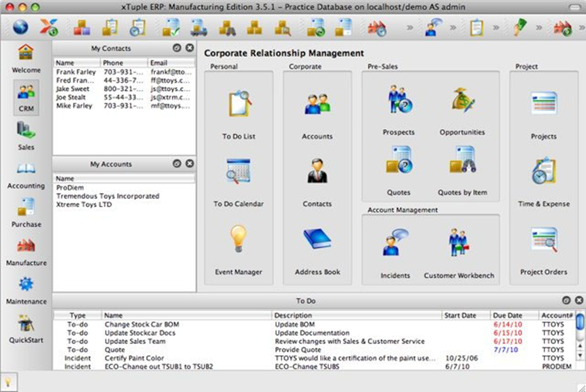Select ProDiem in My Accounts
Screen dimensions: 586x392
[124, 188]
